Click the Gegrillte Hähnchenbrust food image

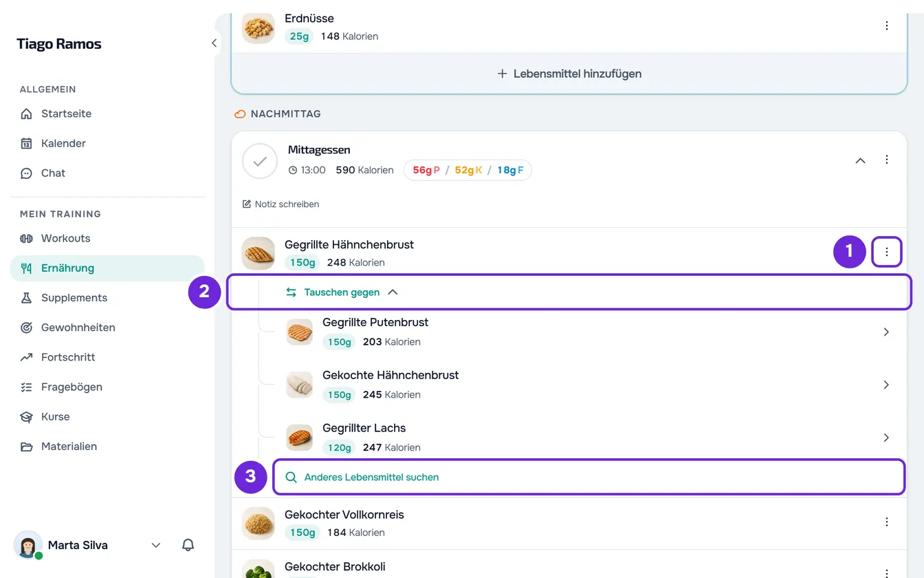click(x=258, y=253)
